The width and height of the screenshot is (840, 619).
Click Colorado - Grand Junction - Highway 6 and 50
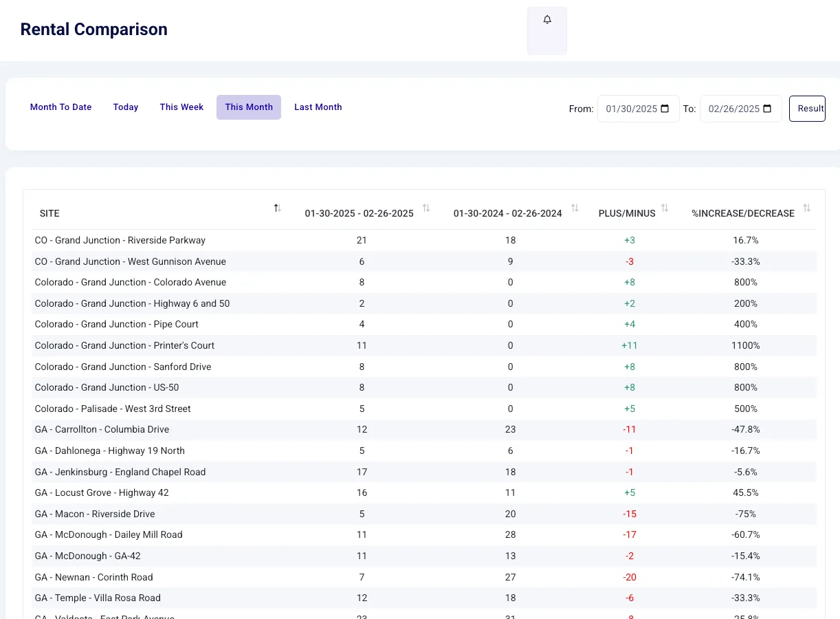(132, 303)
